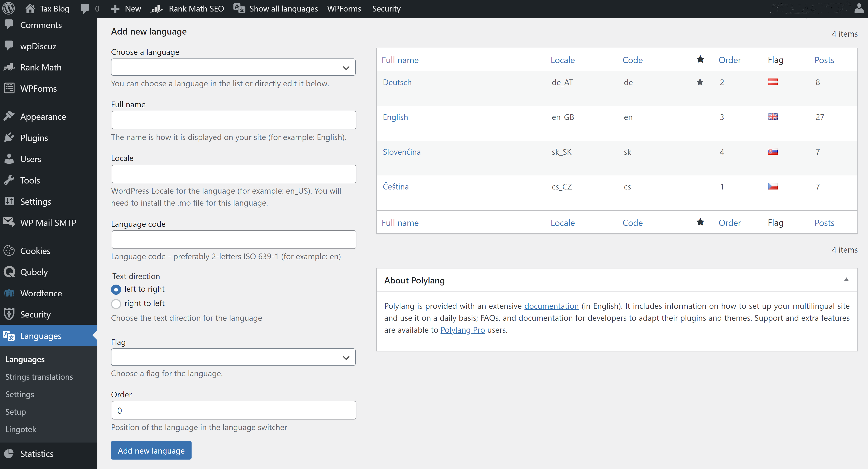Open Security in the top admin bar
Image resolution: width=868 pixels, height=469 pixels.
click(386, 9)
